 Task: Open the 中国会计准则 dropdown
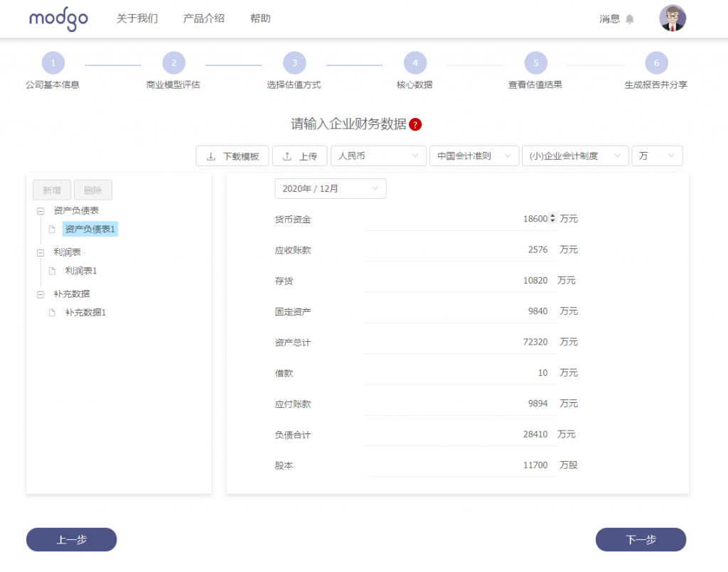pos(473,156)
